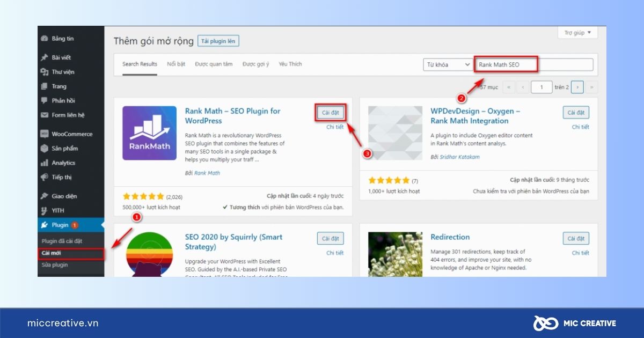Click the Plugin update count badge
This screenshot has width=644, height=338.
[75, 225]
